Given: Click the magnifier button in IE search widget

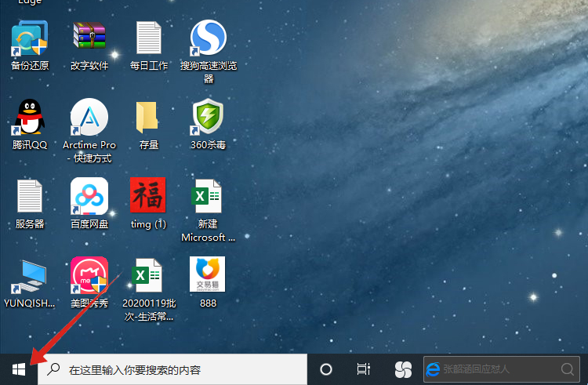Looking at the screenshot, I should 568,369.
